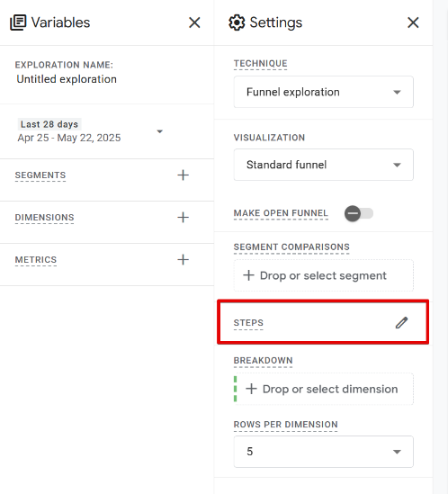Screen dimensions: 448x494
Task: Click the Settings gear icon
Action: tap(237, 22)
